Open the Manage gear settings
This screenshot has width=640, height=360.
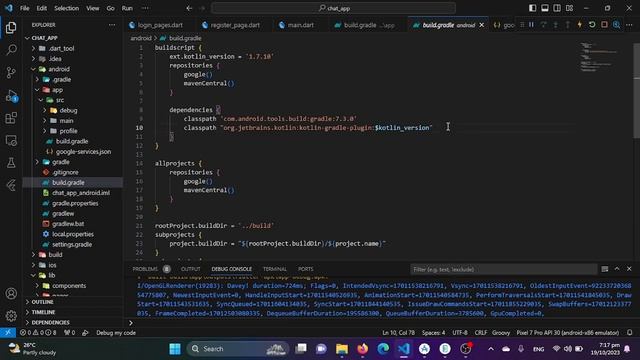point(11,316)
